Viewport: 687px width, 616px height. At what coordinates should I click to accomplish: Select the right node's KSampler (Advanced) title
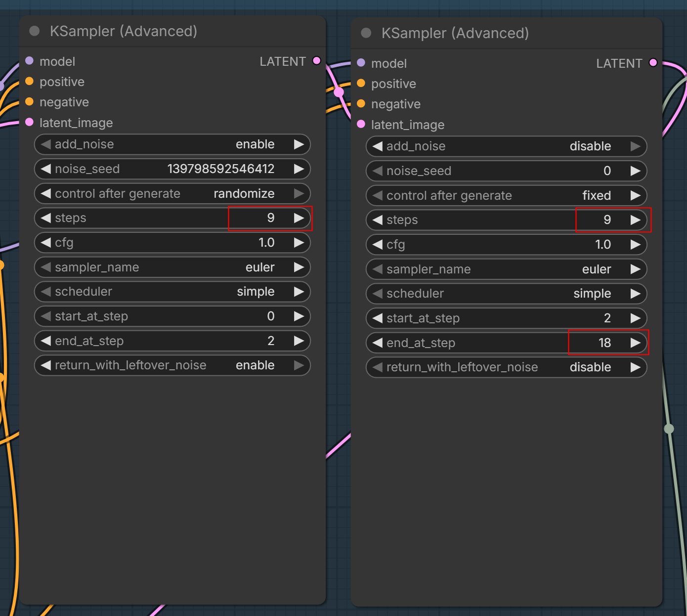coord(455,33)
